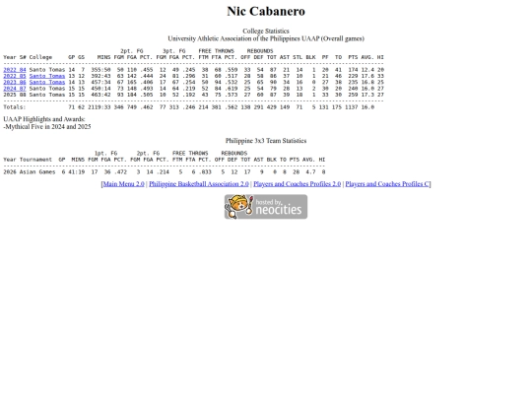
Task: Click the 41:19 minutes value
Action: (76, 172)
